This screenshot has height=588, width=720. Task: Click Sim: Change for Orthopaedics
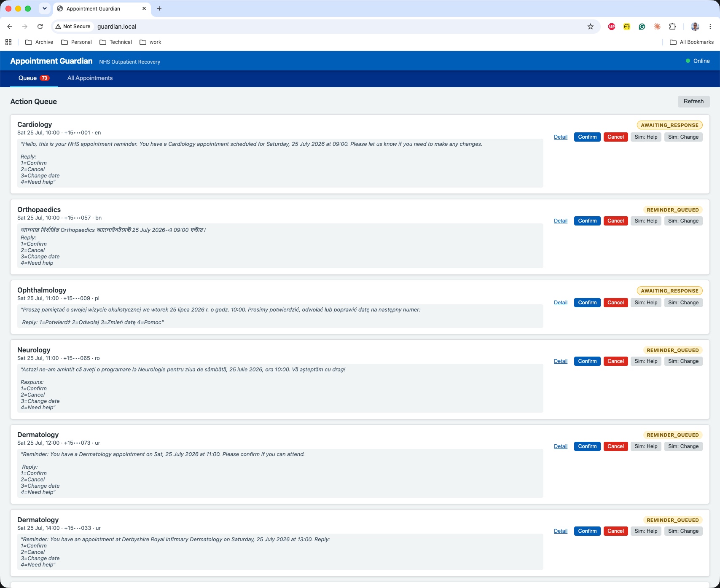click(x=683, y=221)
